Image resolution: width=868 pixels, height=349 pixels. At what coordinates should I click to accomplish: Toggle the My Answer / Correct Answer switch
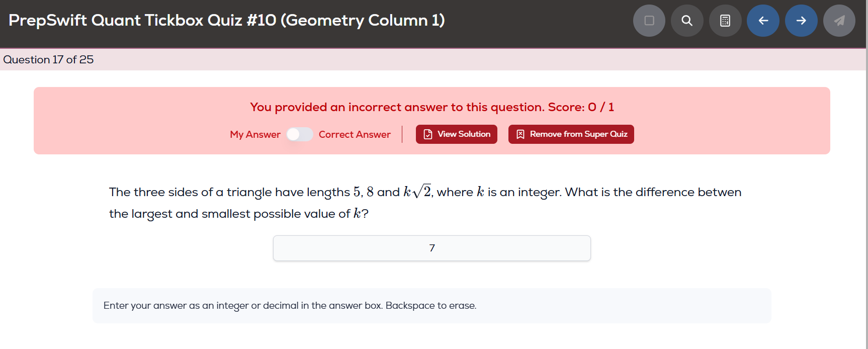click(x=300, y=134)
